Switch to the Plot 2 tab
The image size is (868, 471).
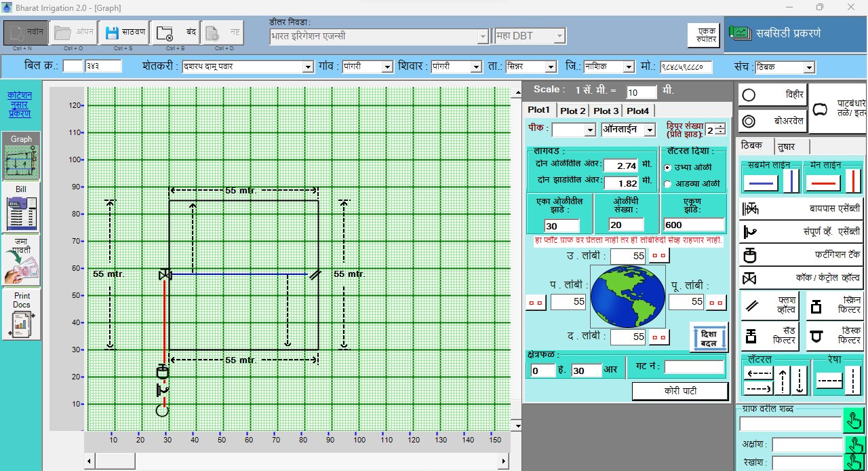click(x=573, y=111)
